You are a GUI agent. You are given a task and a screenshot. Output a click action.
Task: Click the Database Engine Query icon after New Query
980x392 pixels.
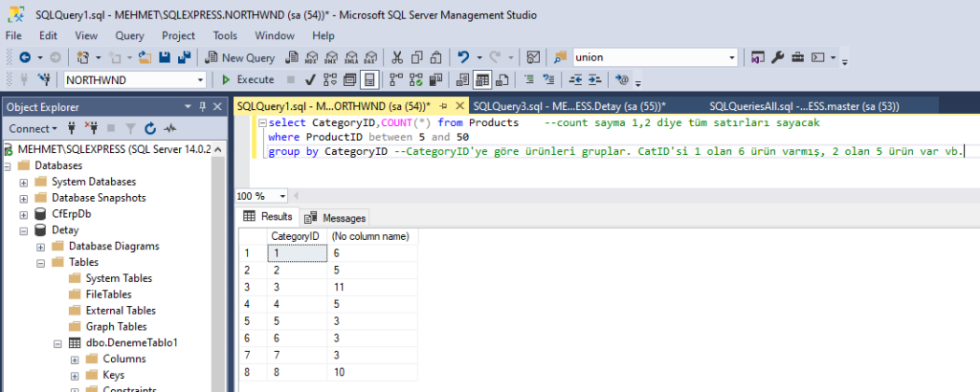click(291, 57)
